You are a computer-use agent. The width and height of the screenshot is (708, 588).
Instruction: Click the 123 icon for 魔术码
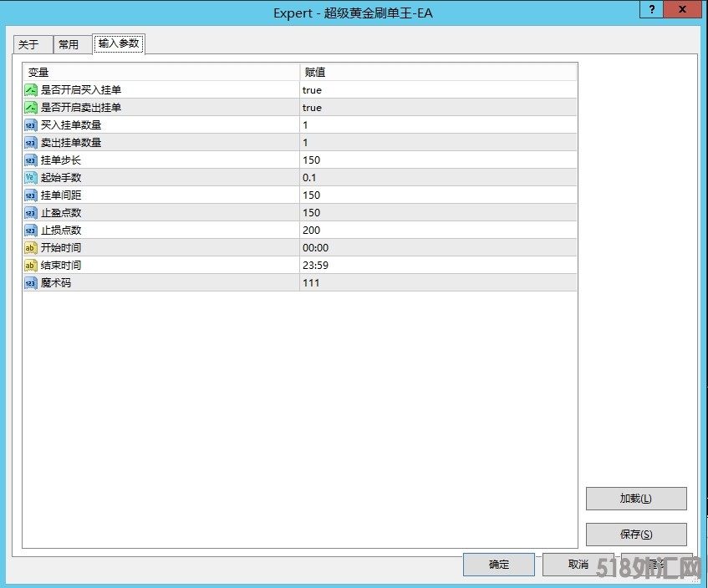pos(31,282)
